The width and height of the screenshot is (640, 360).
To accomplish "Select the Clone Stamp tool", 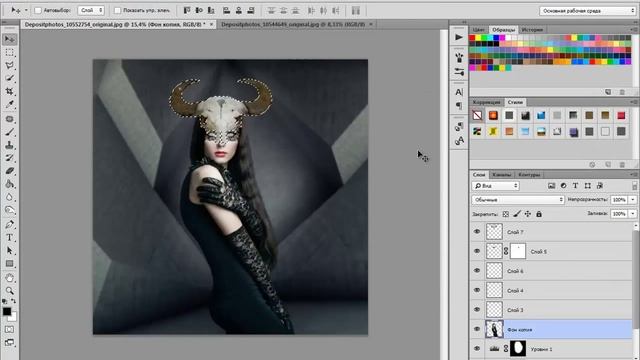I will click(x=9, y=145).
